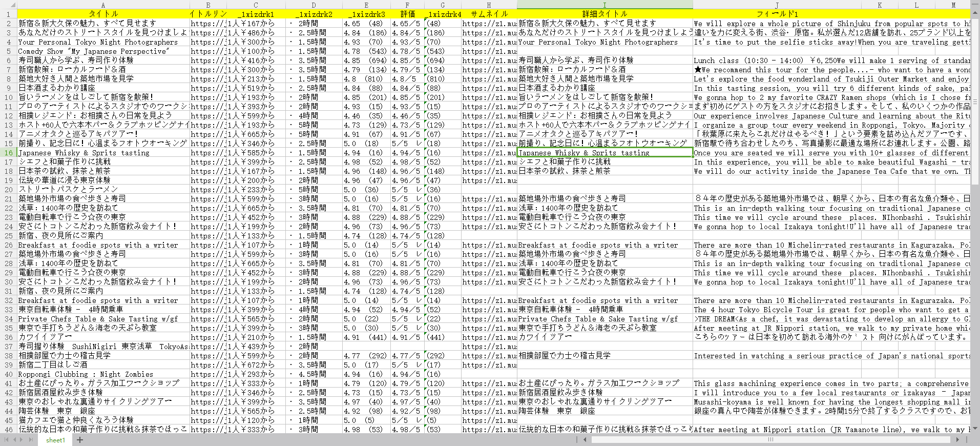Select the フィールド1 header cell
The image size is (980, 446).
coord(777,14)
